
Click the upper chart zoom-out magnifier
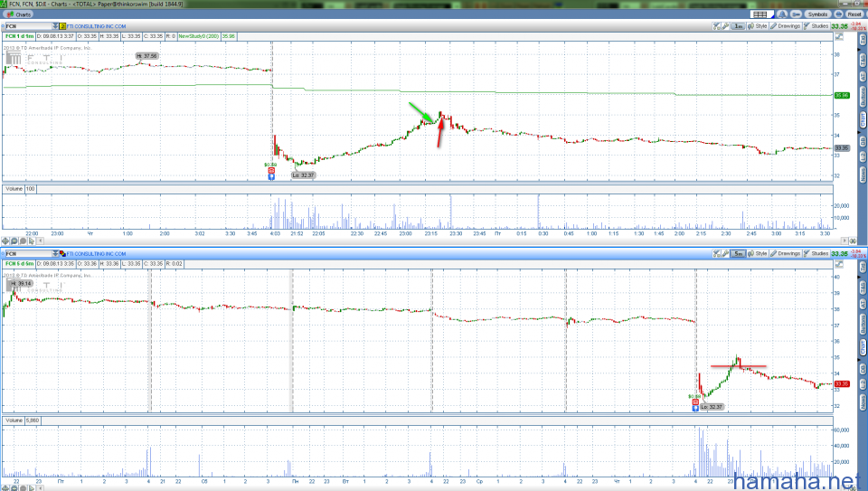(23, 241)
